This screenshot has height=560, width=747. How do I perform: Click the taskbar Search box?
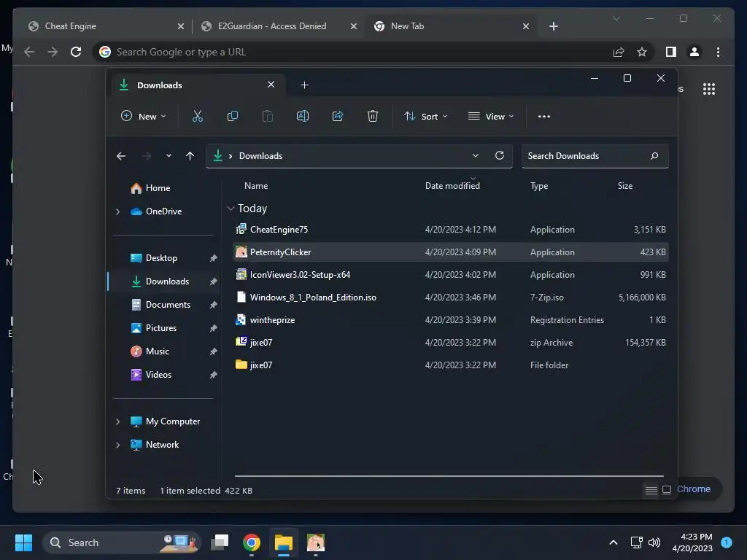[x=122, y=542]
